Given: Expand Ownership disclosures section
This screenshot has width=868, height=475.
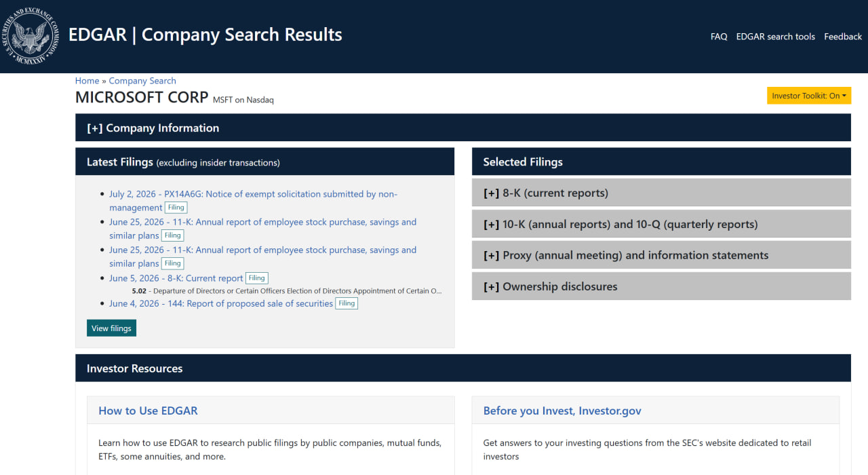Looking at the screenshot, I should coord(661,286).
